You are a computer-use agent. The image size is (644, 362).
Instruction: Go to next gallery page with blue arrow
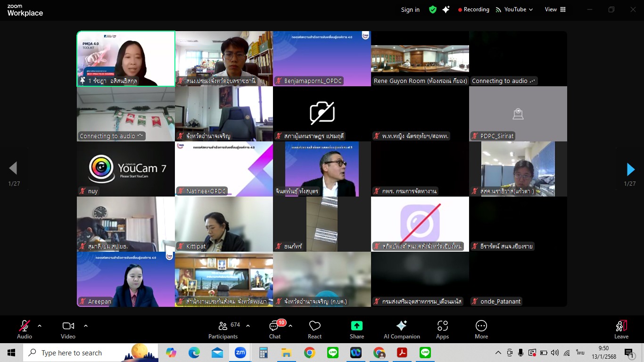click(630, 169)
